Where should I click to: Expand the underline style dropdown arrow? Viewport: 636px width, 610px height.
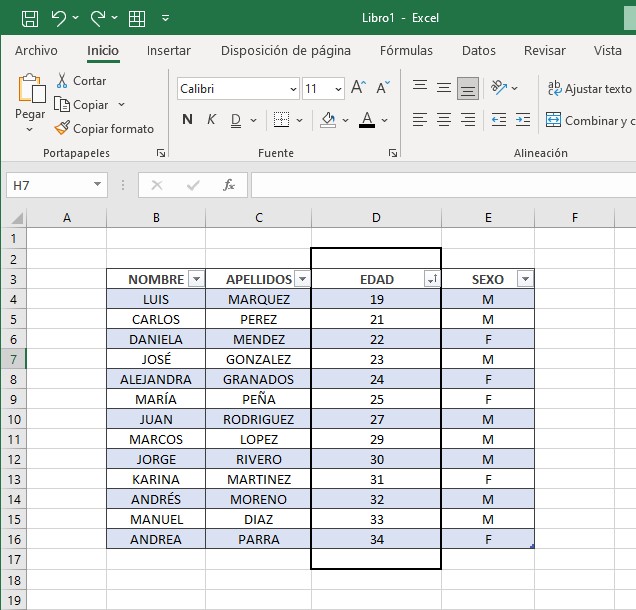[254, 120]
